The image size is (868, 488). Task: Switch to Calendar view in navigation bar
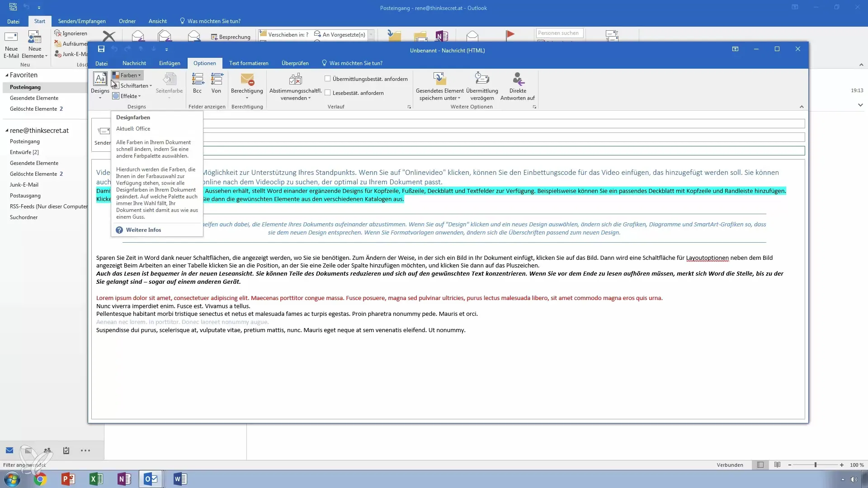click(28, 450)
